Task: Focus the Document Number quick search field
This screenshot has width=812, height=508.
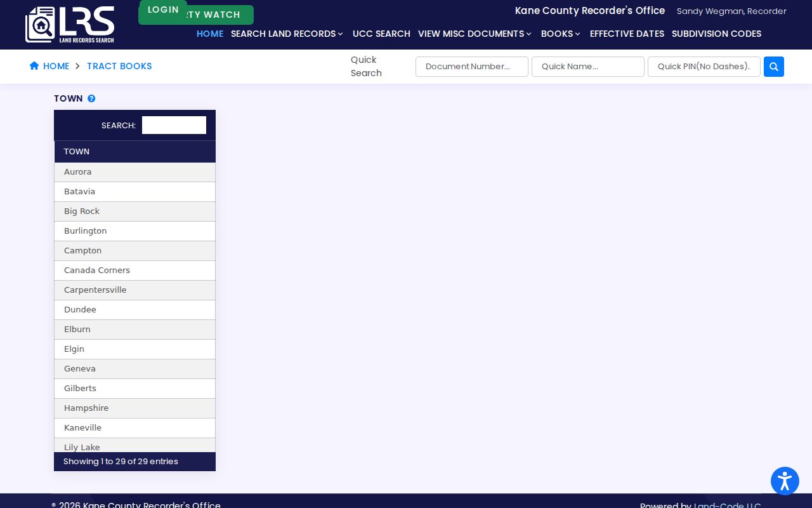Action: pyautogui.click(x=472, y=67)
